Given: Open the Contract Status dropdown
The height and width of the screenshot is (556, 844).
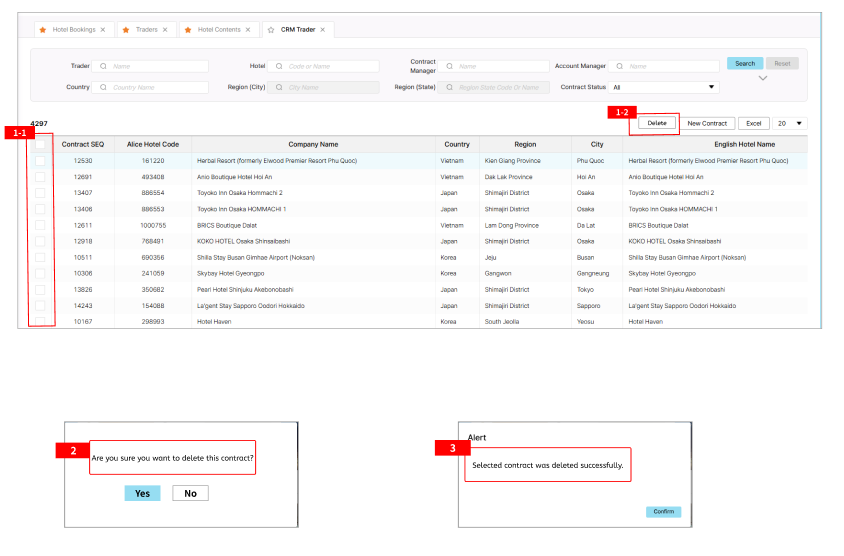Looking at the screenshot, I should pos(664,87).
